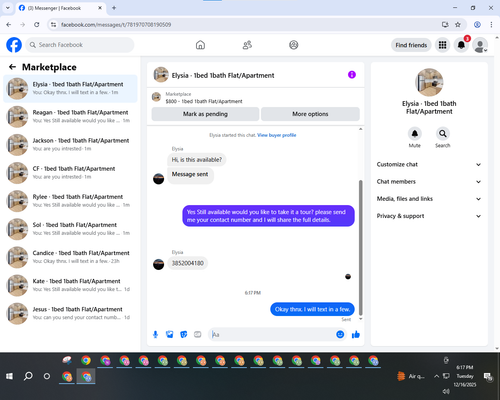This screenshot has height=400, width=500.
Task: Open the Chrome profile icon
Action: pos(477,24)
